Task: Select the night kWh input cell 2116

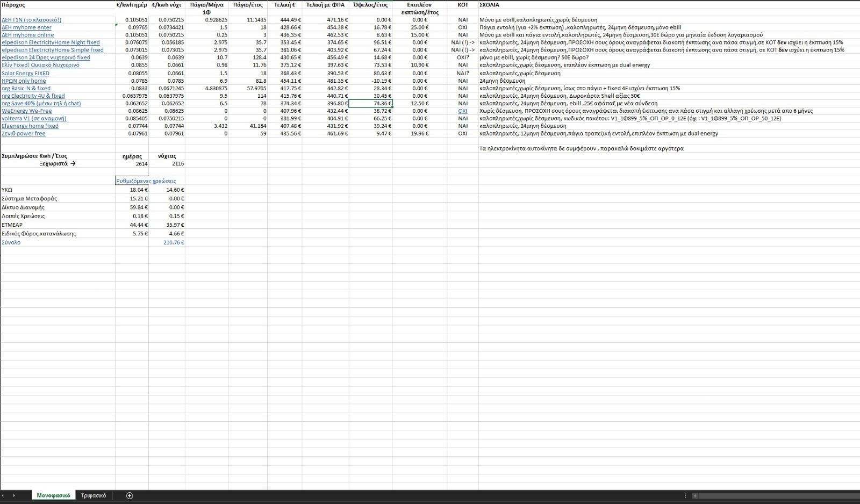Action: [167, 164]
